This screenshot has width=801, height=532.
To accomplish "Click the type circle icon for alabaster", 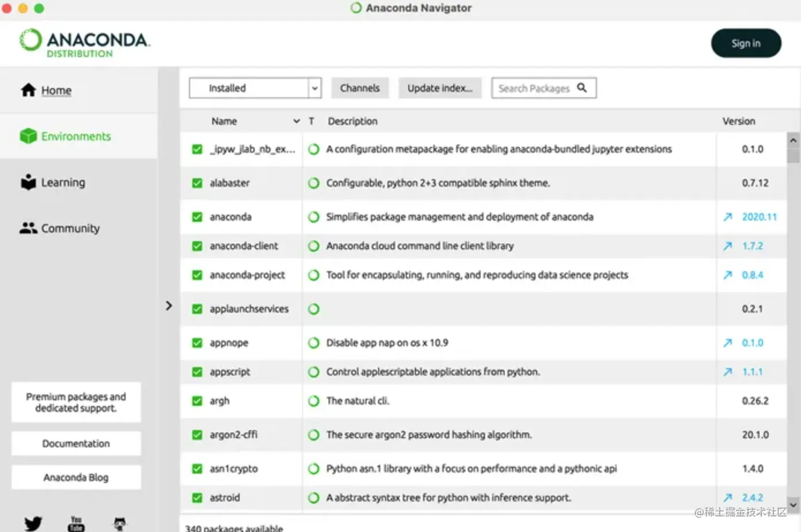I will pos(313,183).
